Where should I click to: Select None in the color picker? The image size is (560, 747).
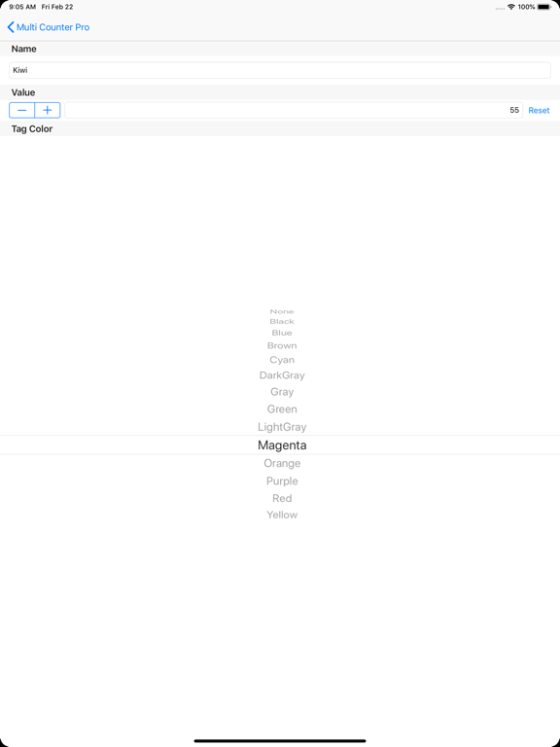pyautogui.click(x=282, y=311)
